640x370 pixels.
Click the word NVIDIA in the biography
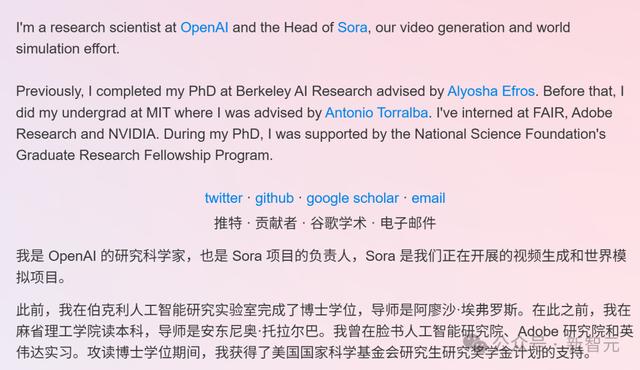132,134
